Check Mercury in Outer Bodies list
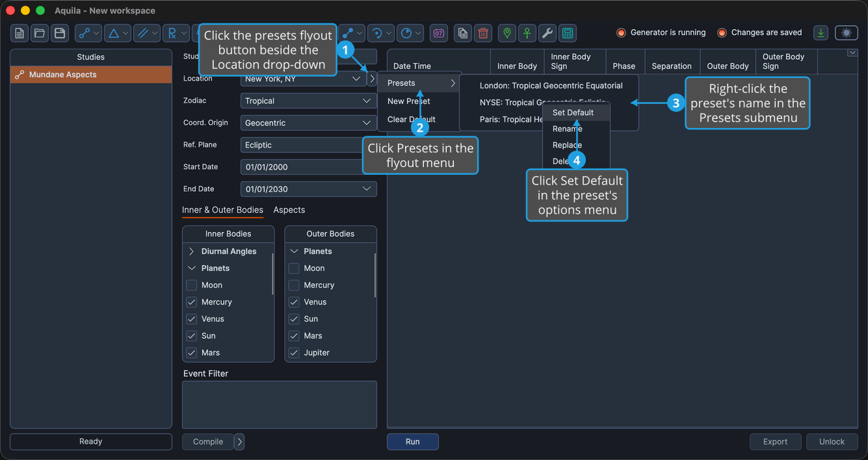868x460 pixels. (x=294, y=285)
